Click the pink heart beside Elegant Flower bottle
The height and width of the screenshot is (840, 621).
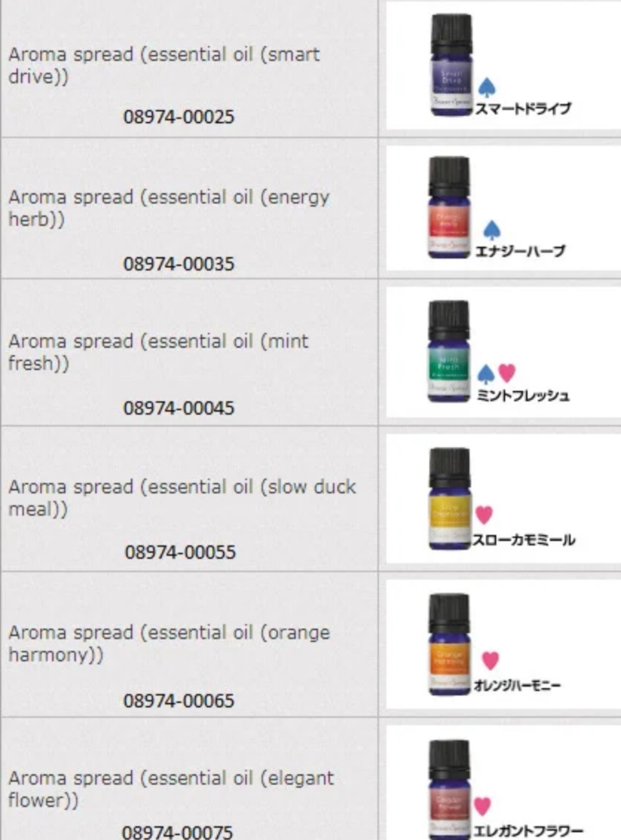click(482, 806)
